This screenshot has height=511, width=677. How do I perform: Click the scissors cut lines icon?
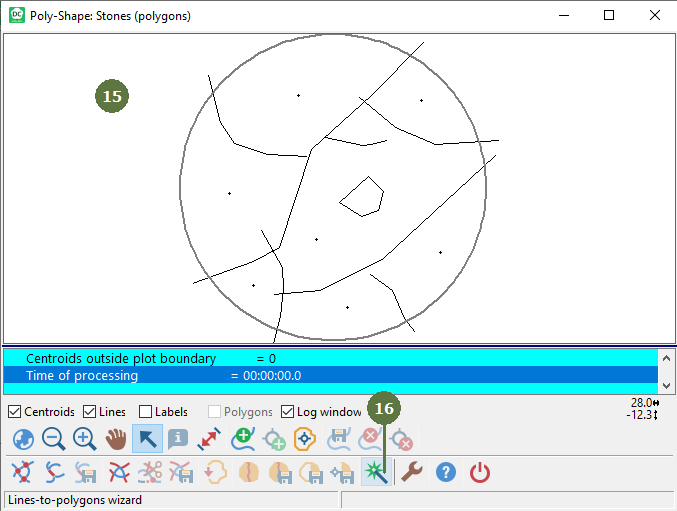(x=150, y=472)
